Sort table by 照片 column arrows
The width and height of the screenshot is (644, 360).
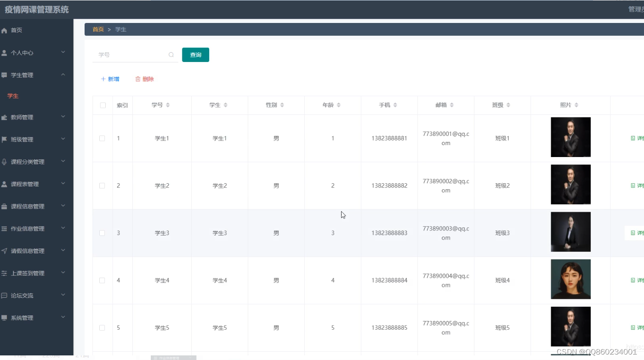click(576, 105)
